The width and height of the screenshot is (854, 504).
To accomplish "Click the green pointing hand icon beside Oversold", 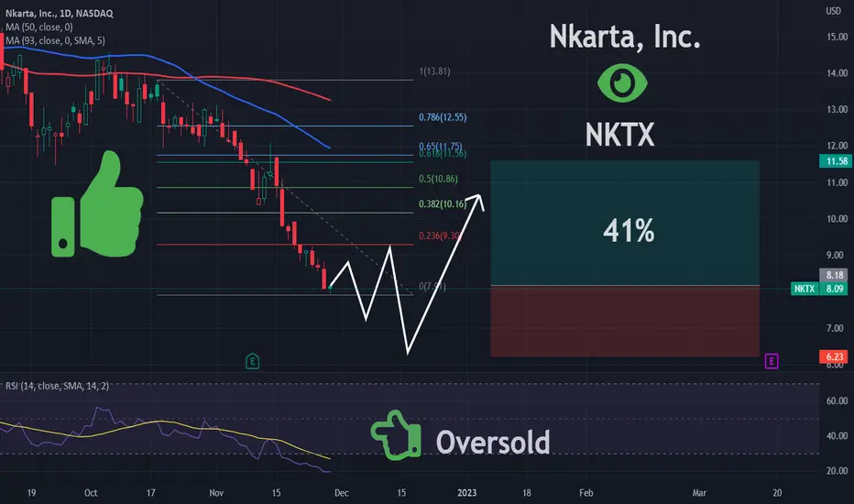I will tap(396, 434).
